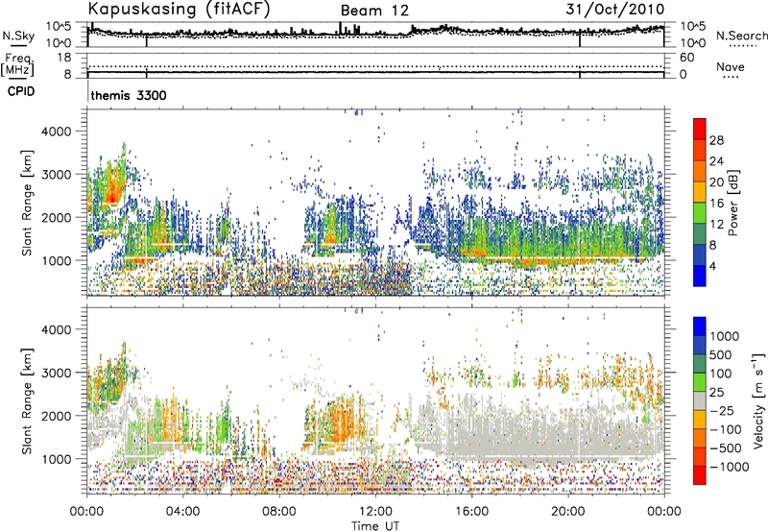This screenshot has height=532, width=768.
Task: Select the Beam 12 heading
Action: coord(374,11)
